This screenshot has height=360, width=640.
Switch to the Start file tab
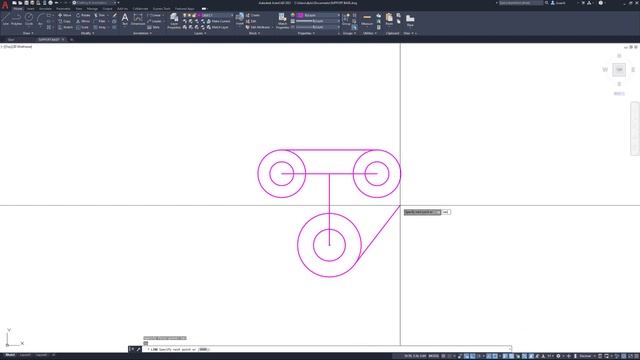point(11,40)
